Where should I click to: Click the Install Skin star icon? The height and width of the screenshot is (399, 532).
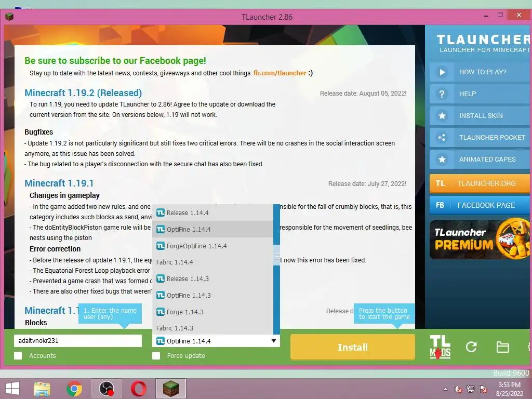(442, 116)
